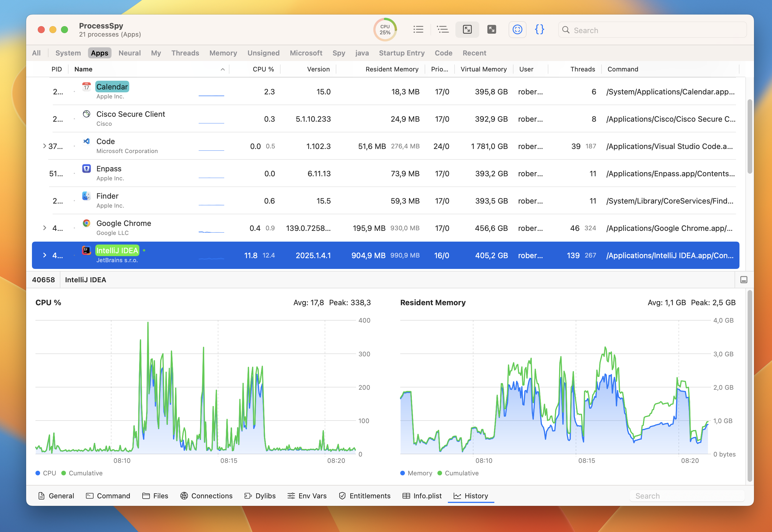Screen dimensions: 772x532
Task: Select the Threads filter category
Action: (x=185, y=53)
